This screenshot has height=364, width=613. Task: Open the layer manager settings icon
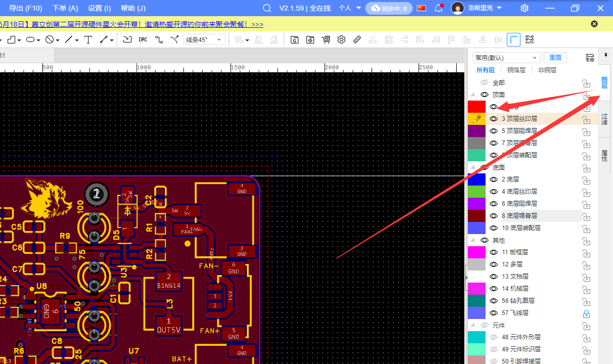pyautogui.click(x=590, y=58)
